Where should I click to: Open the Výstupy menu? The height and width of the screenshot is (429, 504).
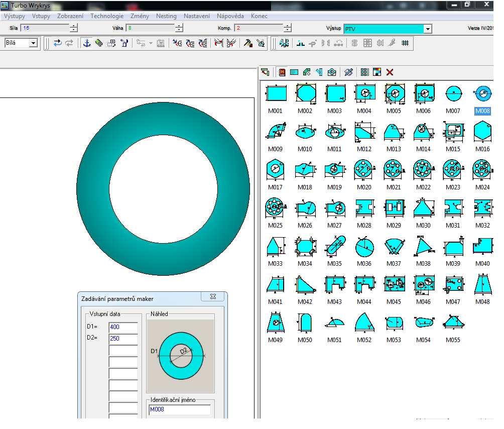click(x=15, y=16)
